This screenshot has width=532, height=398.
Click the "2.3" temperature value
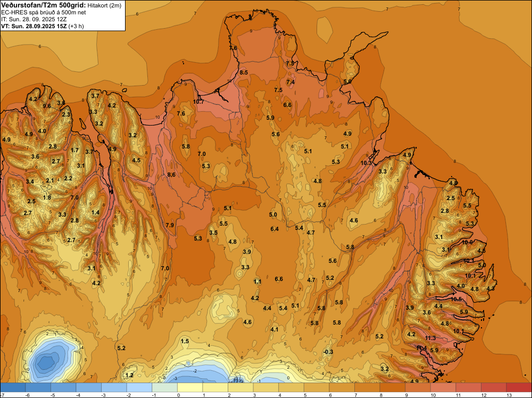coord(66,115)
